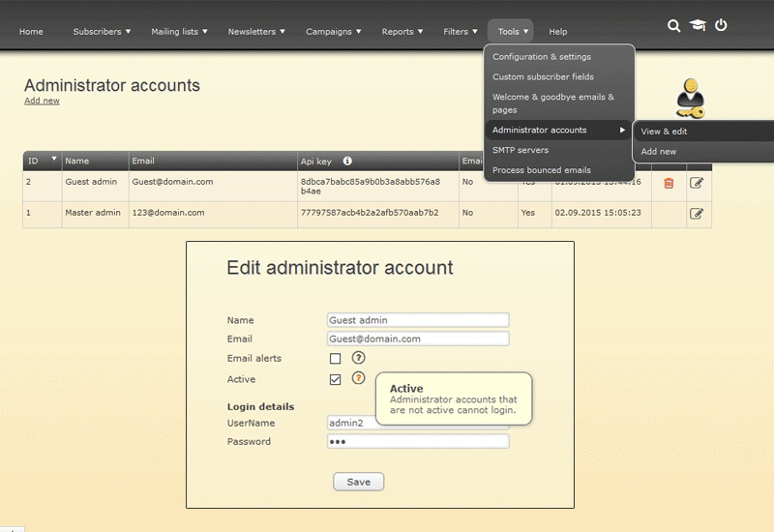Click into the Name input field
The image size is (774, 532).
pos(418,320)
